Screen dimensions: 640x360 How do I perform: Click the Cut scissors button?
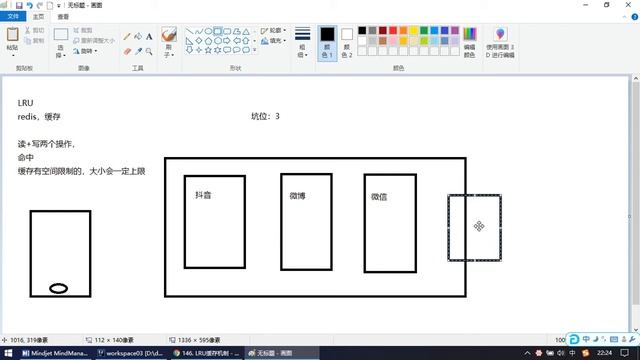point(34,30)
